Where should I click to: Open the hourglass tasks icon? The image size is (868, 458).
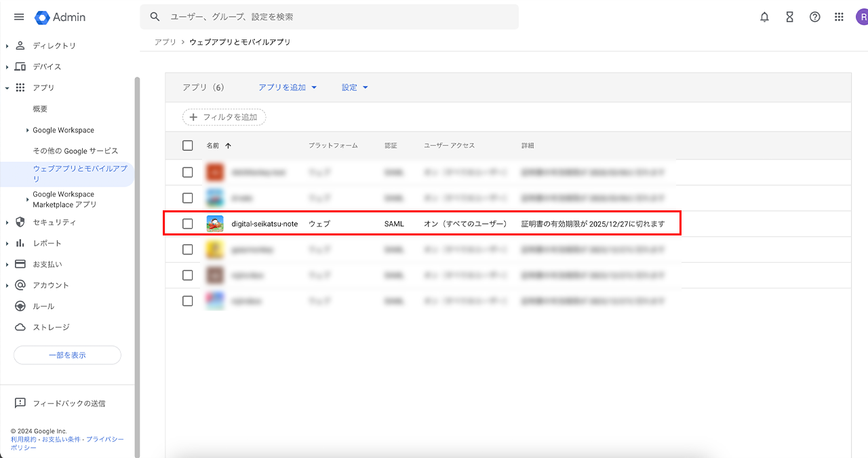pos(789,17)
